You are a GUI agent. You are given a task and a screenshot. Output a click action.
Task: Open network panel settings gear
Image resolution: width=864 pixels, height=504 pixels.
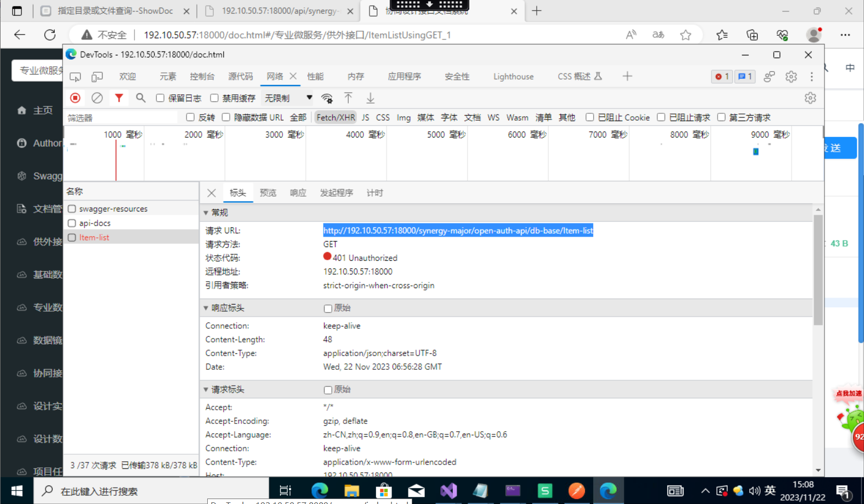[810, 98]
